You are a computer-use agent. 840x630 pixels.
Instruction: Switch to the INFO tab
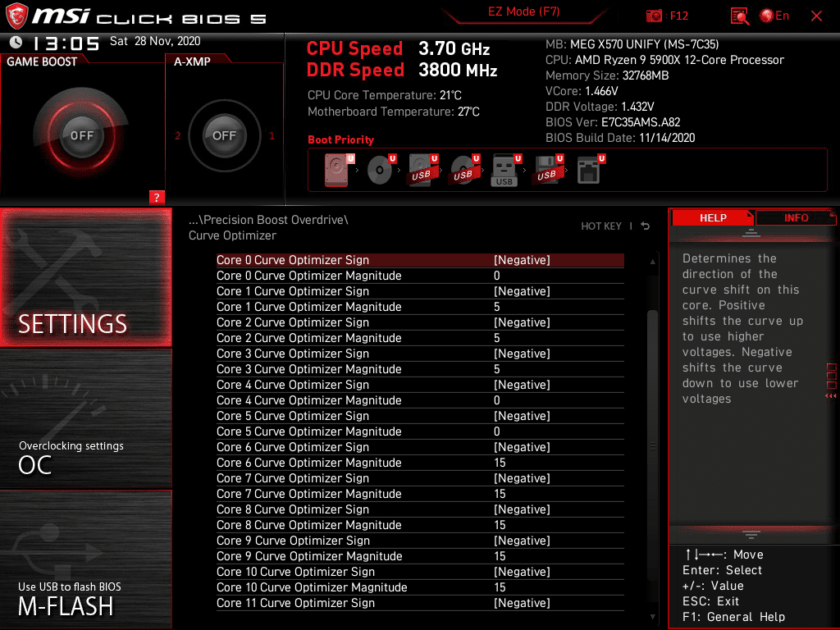pyautogui.click(x=796, y=218)
